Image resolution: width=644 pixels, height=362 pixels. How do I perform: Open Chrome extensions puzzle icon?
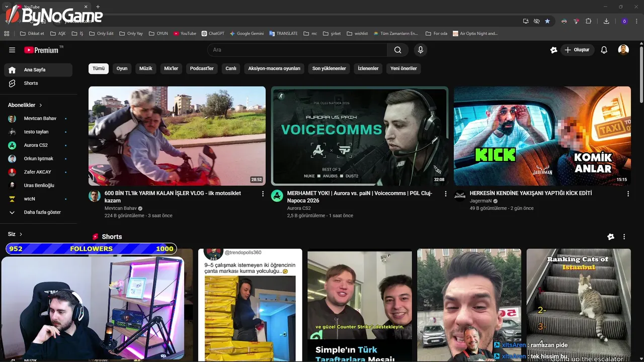tap(588, 21)
